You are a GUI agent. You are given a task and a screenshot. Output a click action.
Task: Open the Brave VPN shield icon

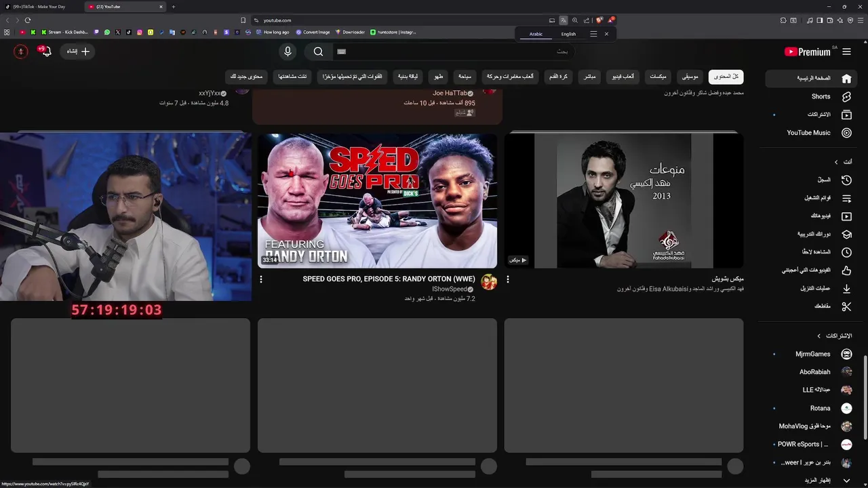tap(850, 20)
